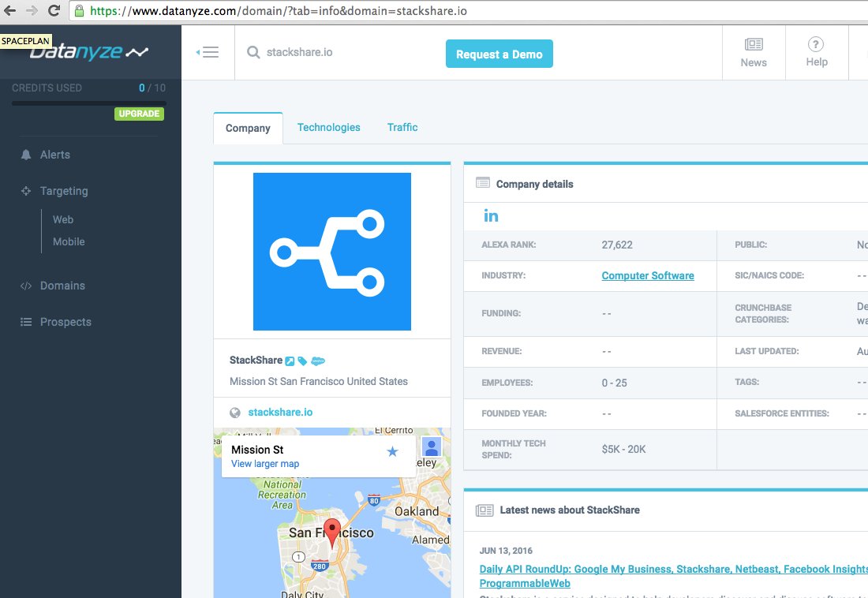Click the green padlock in the address bar

[79, 10]
